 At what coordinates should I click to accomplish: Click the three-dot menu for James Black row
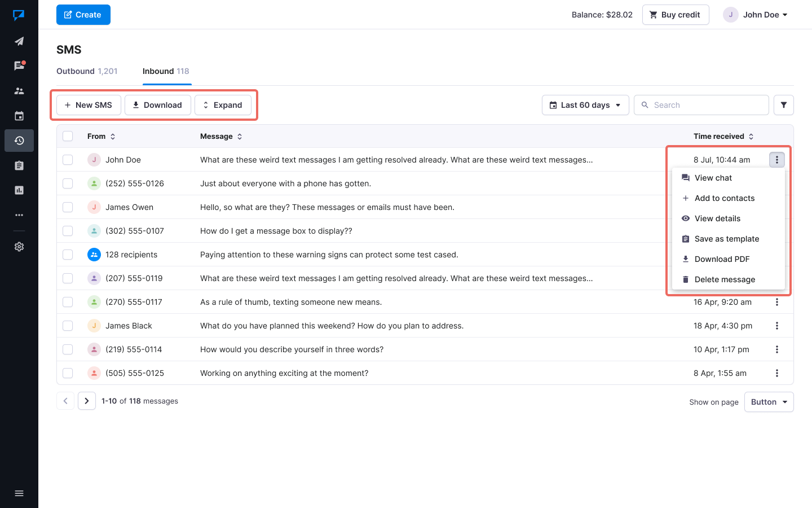(776, 326)
